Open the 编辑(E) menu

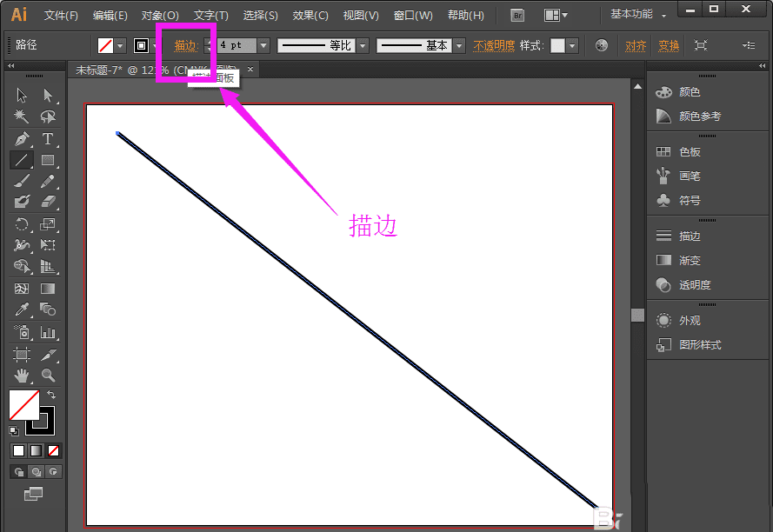coord(110,16)
